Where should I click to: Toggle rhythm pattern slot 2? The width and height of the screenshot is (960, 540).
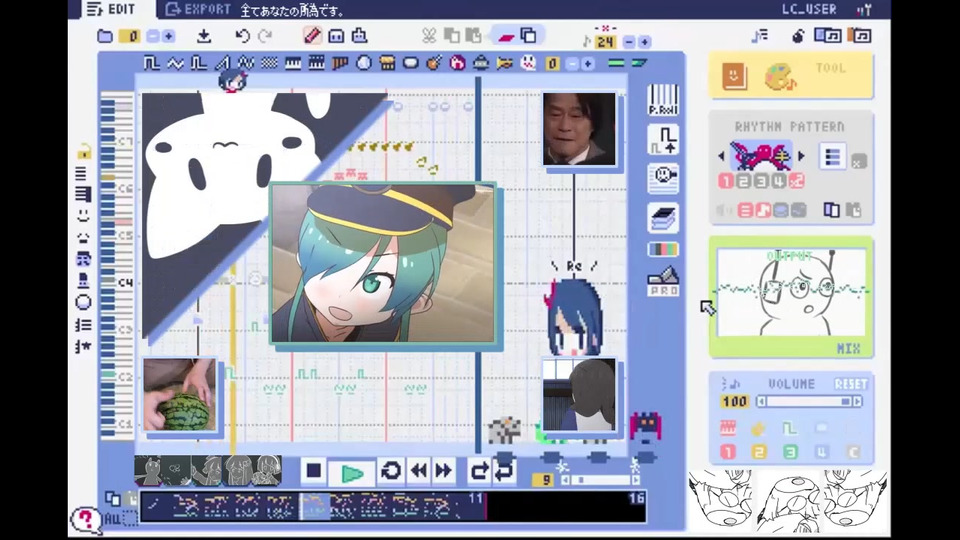(743, 181)
